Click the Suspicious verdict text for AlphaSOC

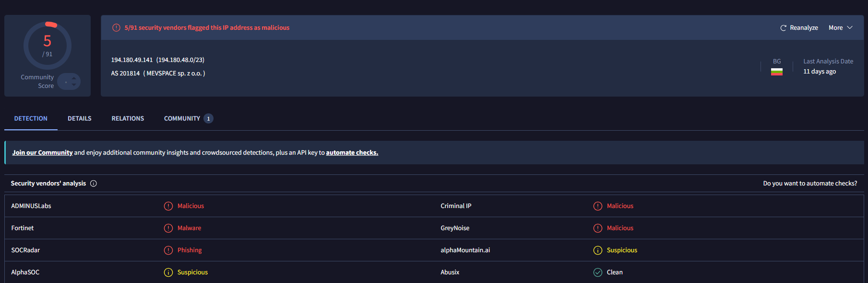192,272
